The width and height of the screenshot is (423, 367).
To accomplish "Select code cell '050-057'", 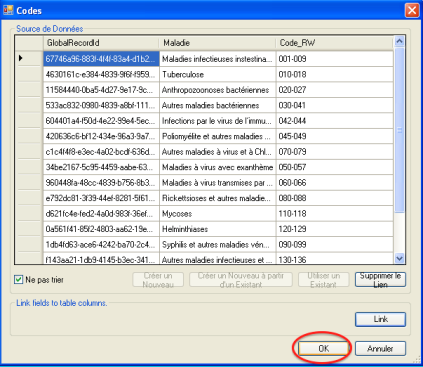I will (335, 167).
